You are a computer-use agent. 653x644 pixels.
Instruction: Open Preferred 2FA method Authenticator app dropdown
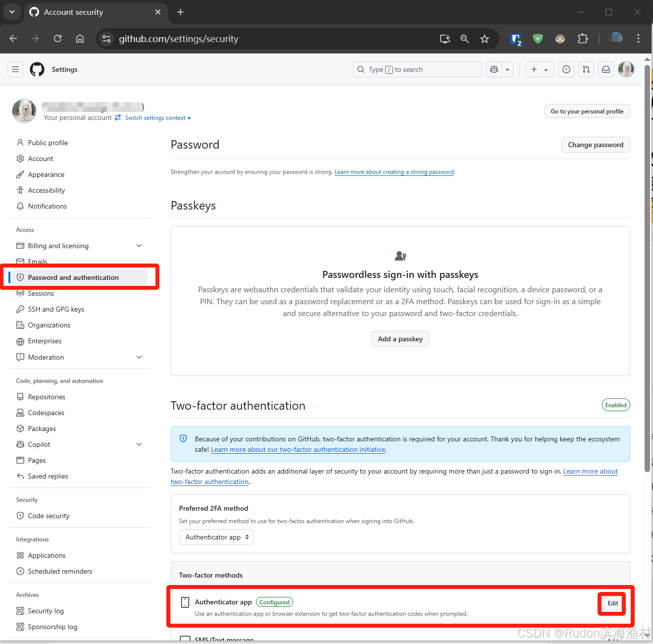coord(216,537)
